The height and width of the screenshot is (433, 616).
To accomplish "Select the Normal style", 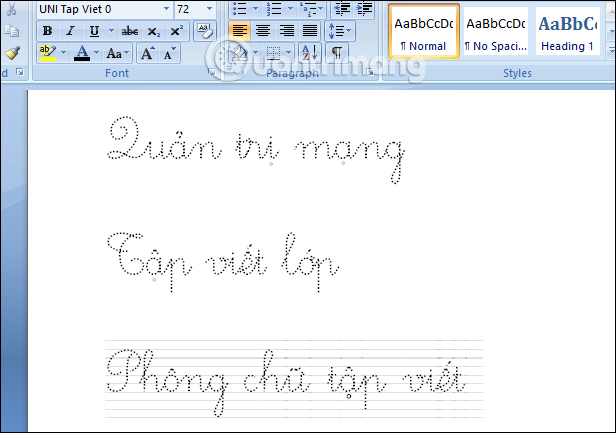I will pos(424,32).
